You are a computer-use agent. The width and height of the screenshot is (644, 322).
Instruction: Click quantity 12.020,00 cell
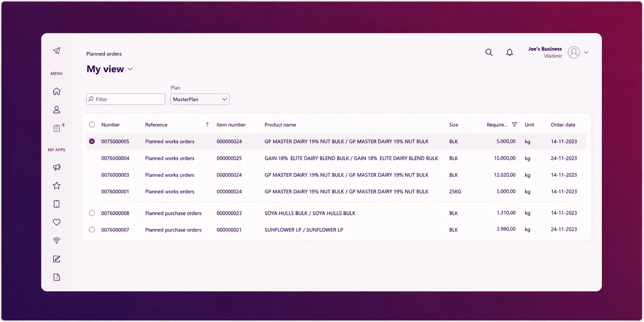505,175
